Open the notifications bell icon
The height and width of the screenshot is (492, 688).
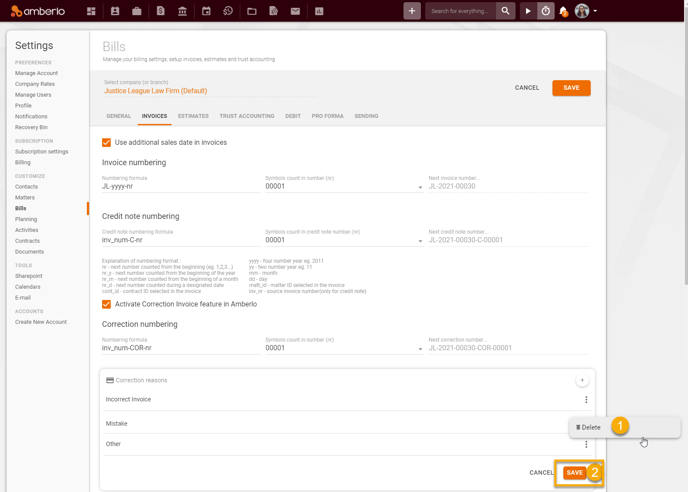(563, 11)
